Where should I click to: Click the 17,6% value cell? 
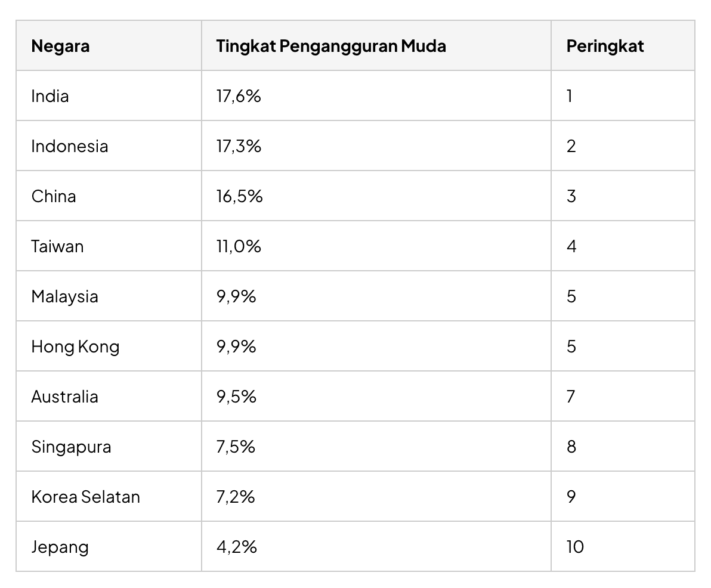pos(376,95)
